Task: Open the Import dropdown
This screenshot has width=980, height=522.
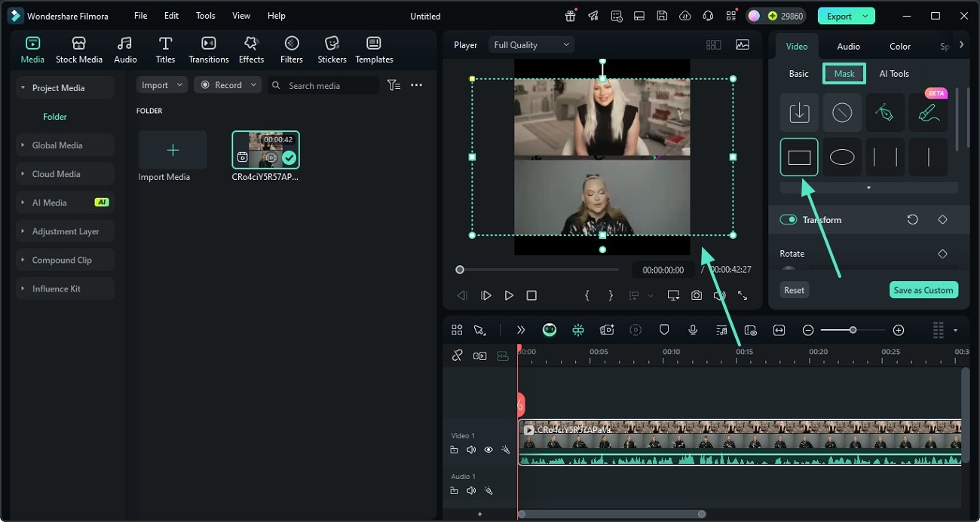Action: 162,85
